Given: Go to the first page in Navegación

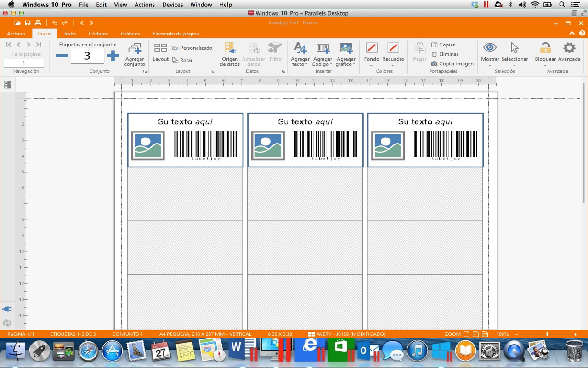Looking at the screenshot, I should pos(8,45).
